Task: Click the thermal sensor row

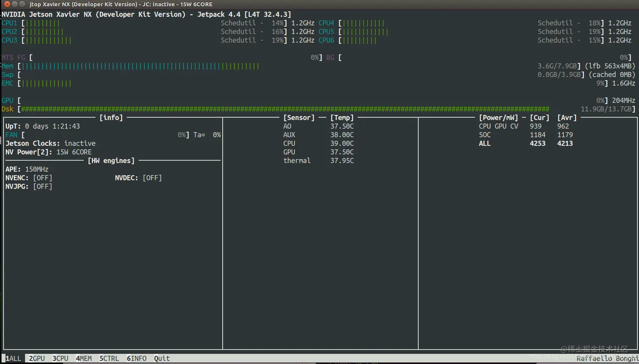Action: (x=318, y=160)
